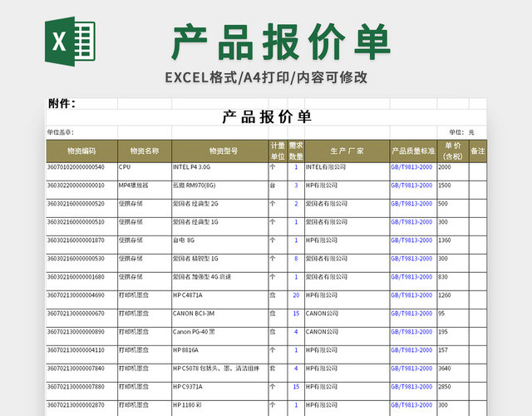Select the unit price cell 1260
The image size is (532, 416).
(x=453, y=300)
